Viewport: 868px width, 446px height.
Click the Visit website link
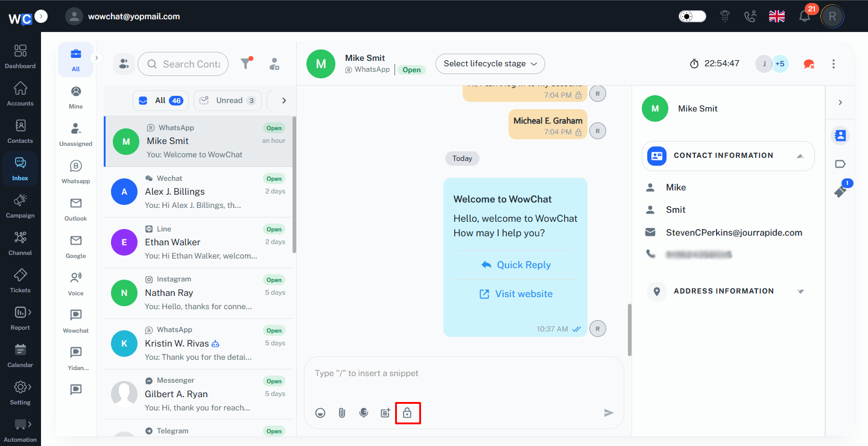516,294
